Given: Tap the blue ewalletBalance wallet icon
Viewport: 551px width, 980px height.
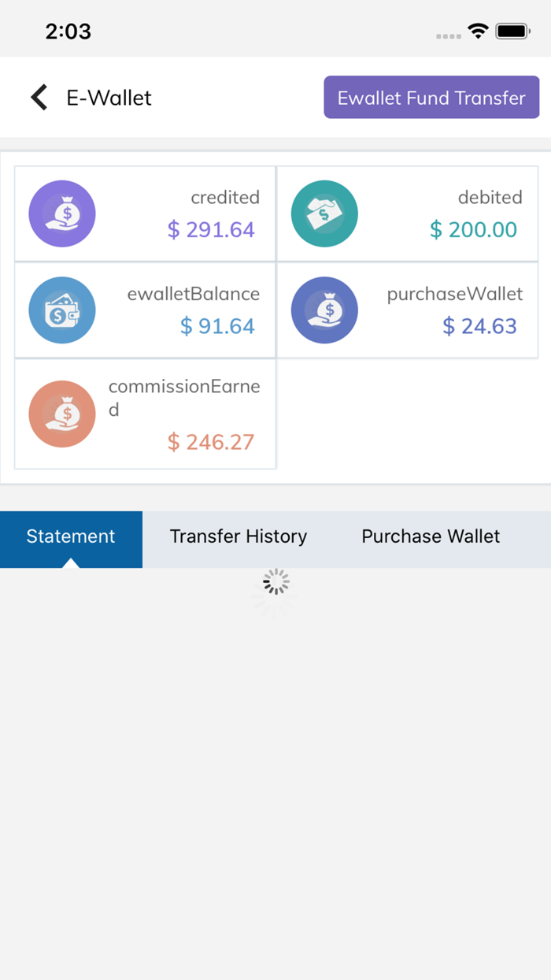Looking at the screenshot, I should [x=62, y=310].
